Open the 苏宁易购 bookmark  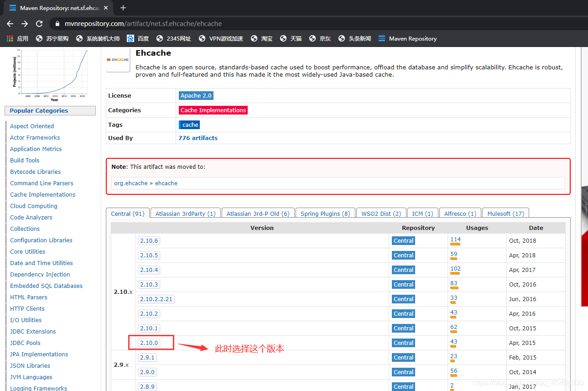(52, 39)
